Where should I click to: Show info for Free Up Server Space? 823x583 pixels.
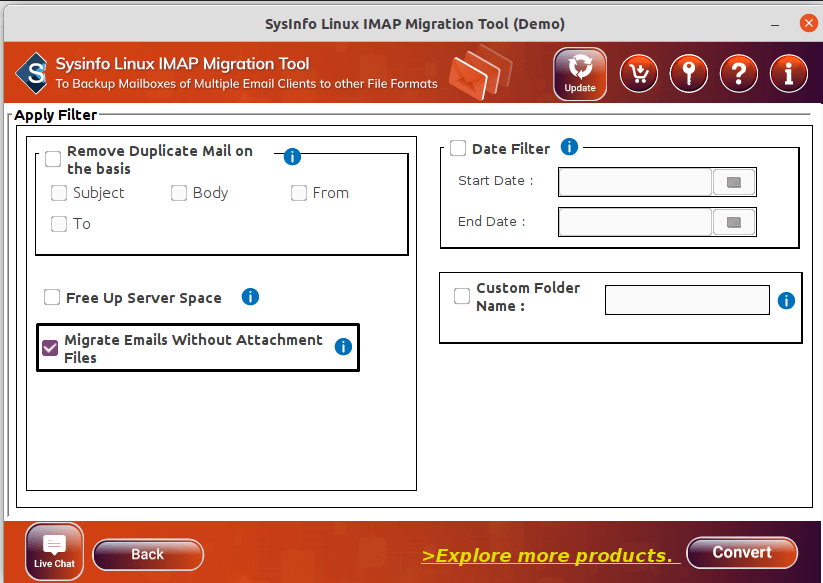tap(250, 297)
